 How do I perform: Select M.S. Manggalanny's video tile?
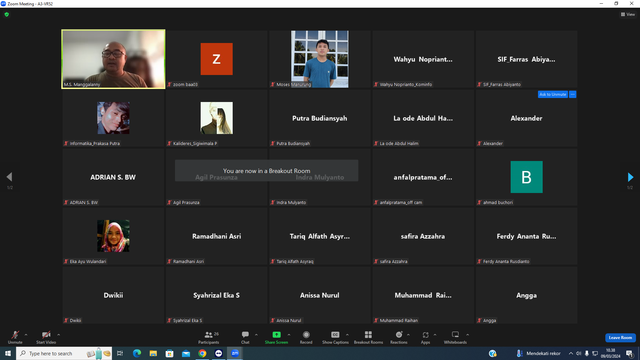(x=113, y=59)
